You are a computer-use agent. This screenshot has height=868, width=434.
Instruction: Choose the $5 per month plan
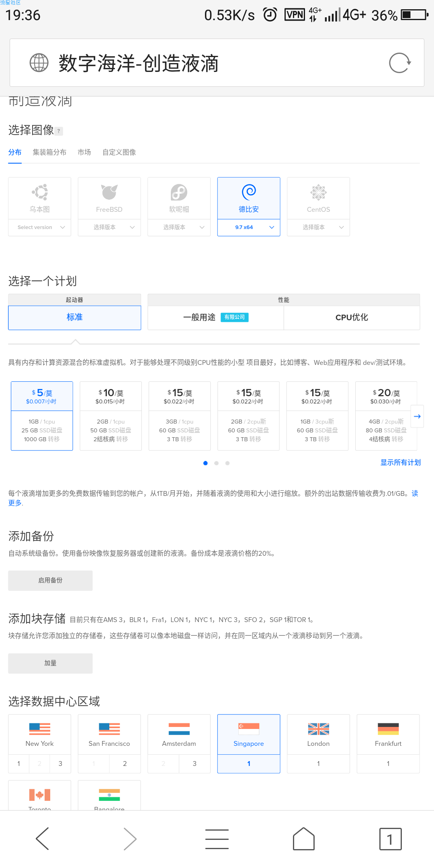pyautogui.click(x=42, y=416)
